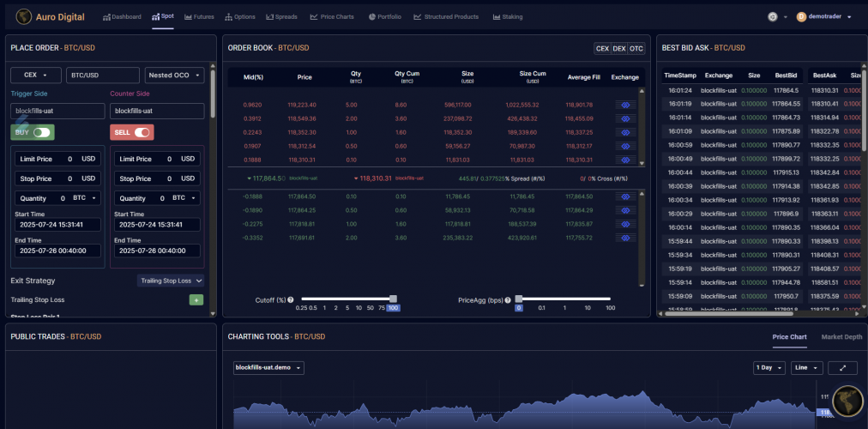Click the CEX filter button in Order Book

[602, 49]
